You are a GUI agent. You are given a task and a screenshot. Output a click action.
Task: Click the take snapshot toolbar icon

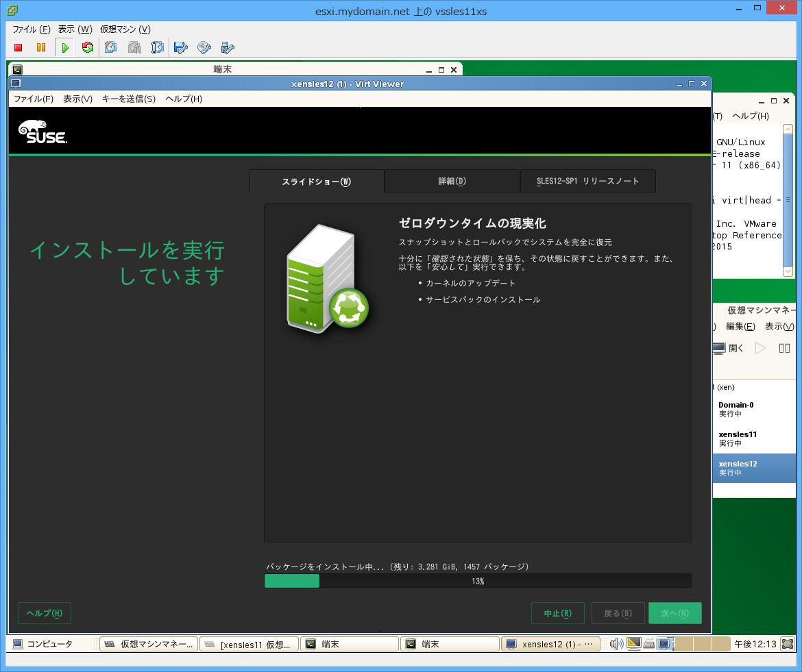click(x=110, y=47)
